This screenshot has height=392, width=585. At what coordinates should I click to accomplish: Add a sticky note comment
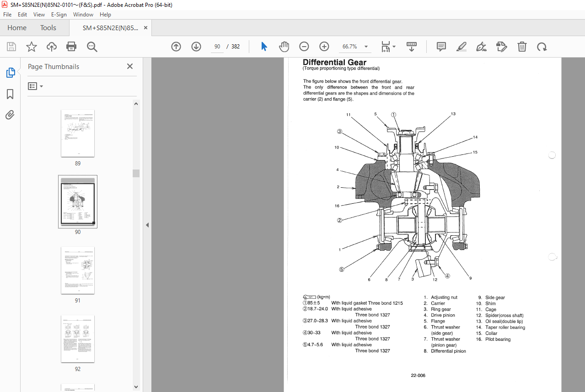pos(441,47)
